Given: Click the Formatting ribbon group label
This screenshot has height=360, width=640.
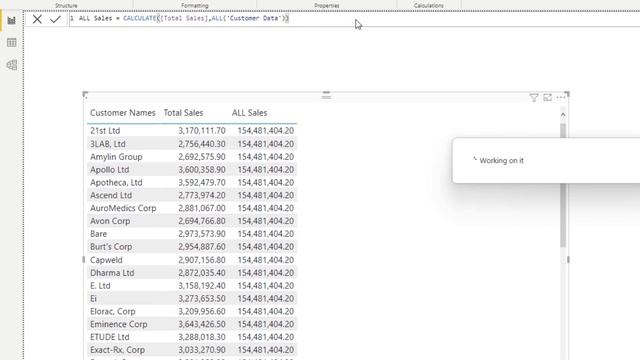Looking at the screenshot, I should pyautogui.click(x=195, y=6).
